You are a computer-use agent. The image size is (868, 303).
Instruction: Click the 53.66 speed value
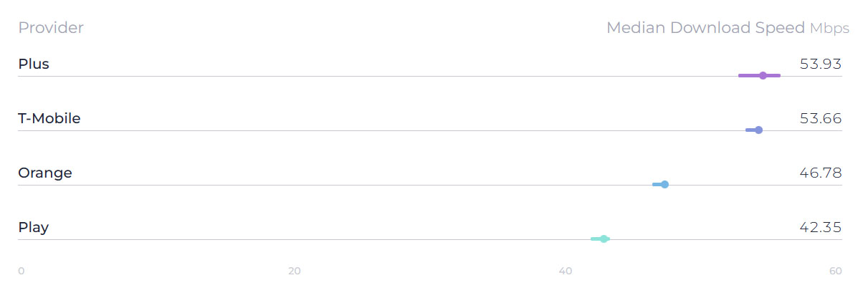point(821,118)
